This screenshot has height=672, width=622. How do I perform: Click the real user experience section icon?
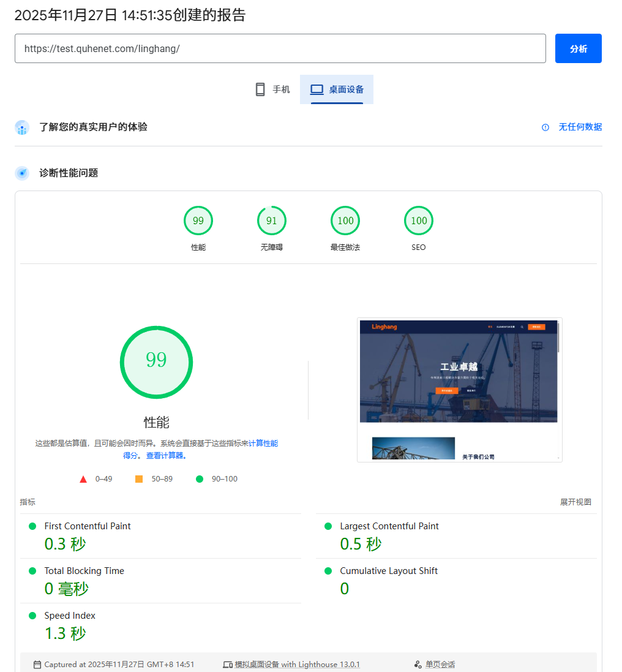click(x=22, y=127)
